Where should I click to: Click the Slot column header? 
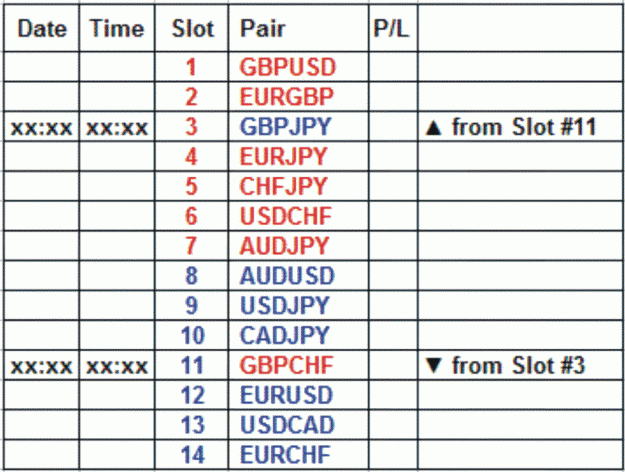pos(192,28)
